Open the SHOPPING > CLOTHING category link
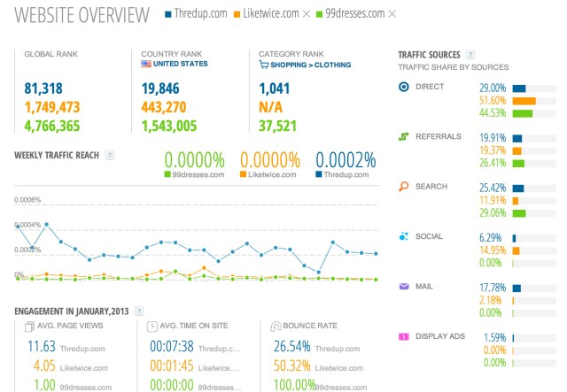567x392 pixels. pos(311,65)
